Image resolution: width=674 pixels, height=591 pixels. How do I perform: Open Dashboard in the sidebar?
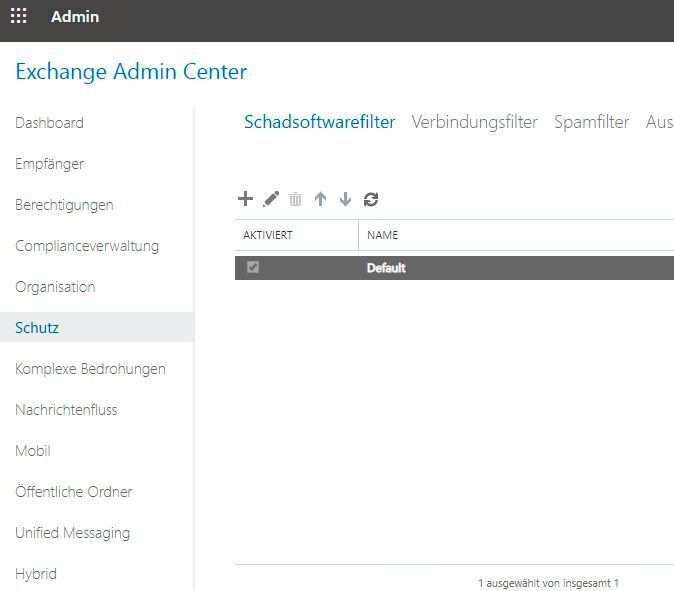[49, 123]
